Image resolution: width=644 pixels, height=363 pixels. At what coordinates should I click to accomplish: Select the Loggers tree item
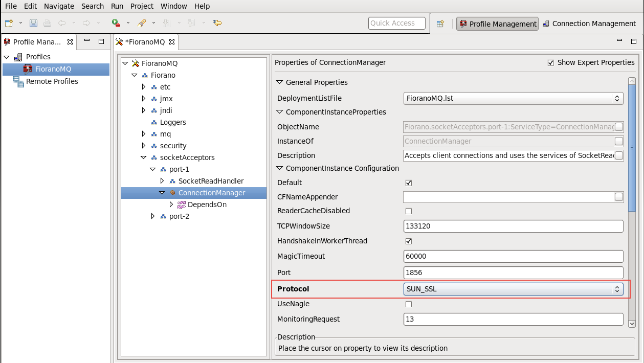pos(173,122)
